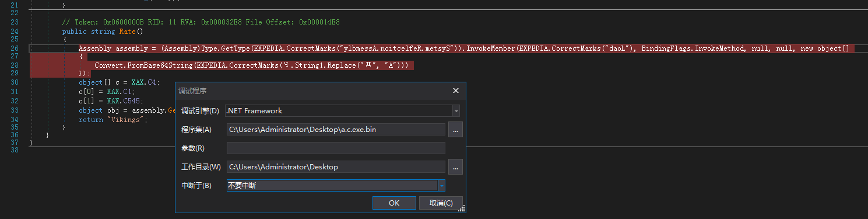The width and height of the screenshot is (868, 219).
Task: Browse for assembly next to 程序集 path
Action: tap(455, 130)
